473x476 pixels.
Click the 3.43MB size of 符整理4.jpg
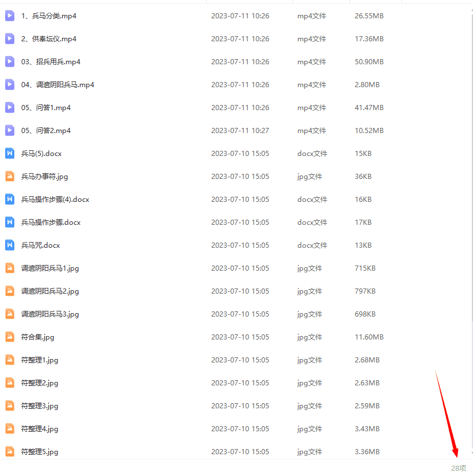click(x=367, y=429)
